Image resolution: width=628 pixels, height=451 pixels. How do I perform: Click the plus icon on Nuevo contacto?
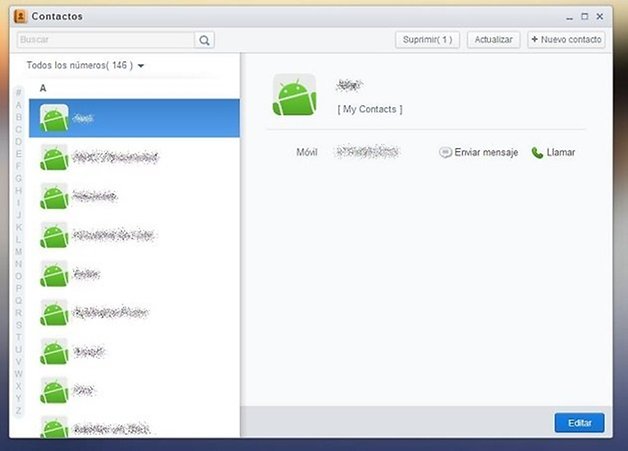click(x=534, y=39)
